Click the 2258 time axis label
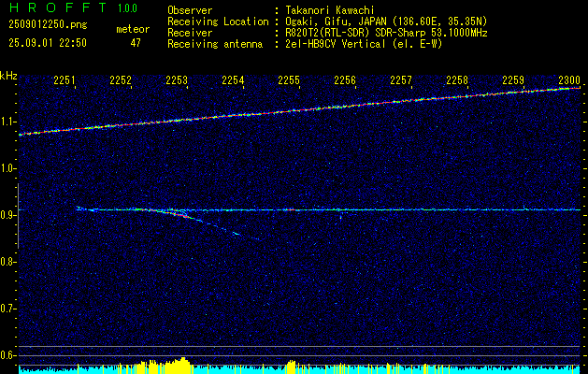 [x=457, y=79]
